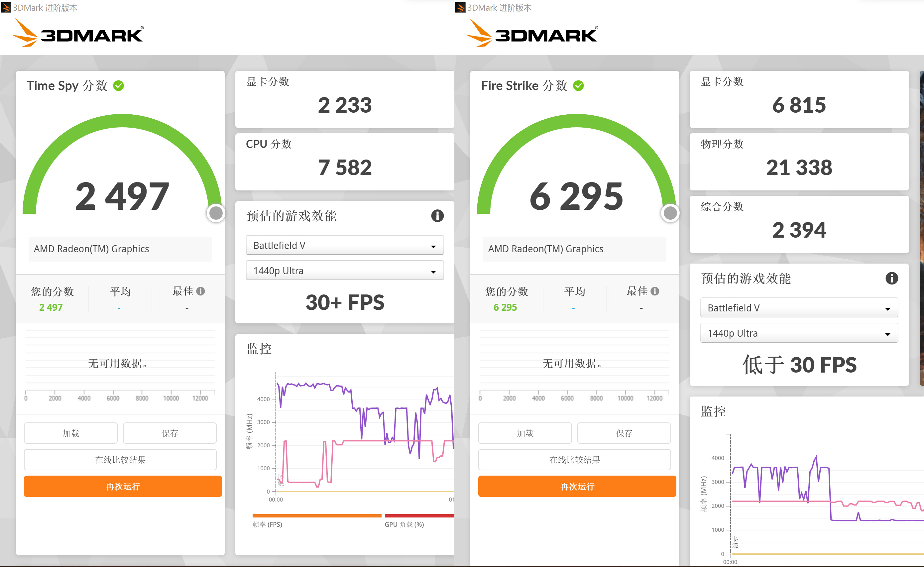The height and width of the screenshot is (567, 924).
Task: Click 保存 button in Fire Strike window
Action: coord(624,433)
